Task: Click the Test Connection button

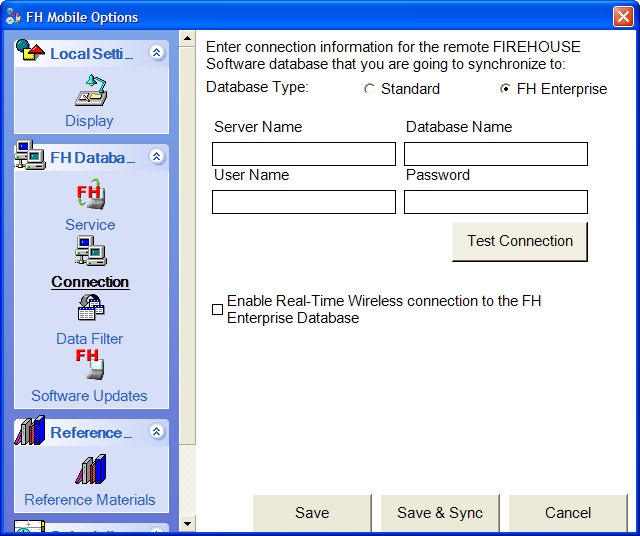Action: 520,241
